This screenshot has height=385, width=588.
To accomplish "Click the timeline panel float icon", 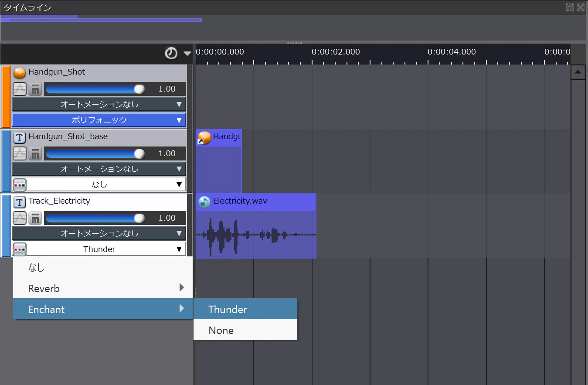I will 570,7.
